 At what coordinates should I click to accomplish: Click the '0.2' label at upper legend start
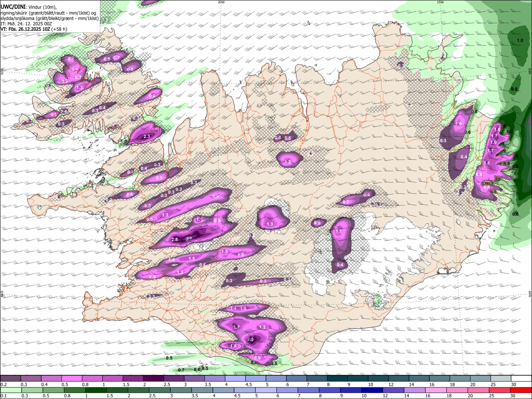pos(3,384)
